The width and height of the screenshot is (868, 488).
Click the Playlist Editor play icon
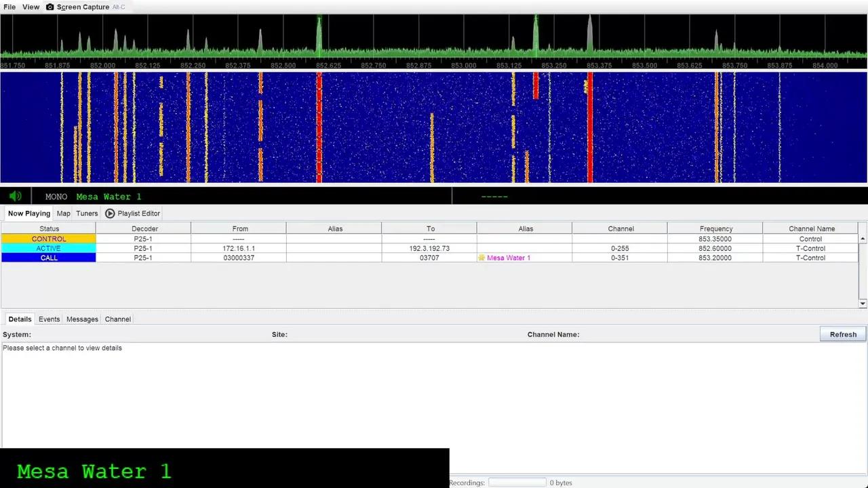[110, 213]
